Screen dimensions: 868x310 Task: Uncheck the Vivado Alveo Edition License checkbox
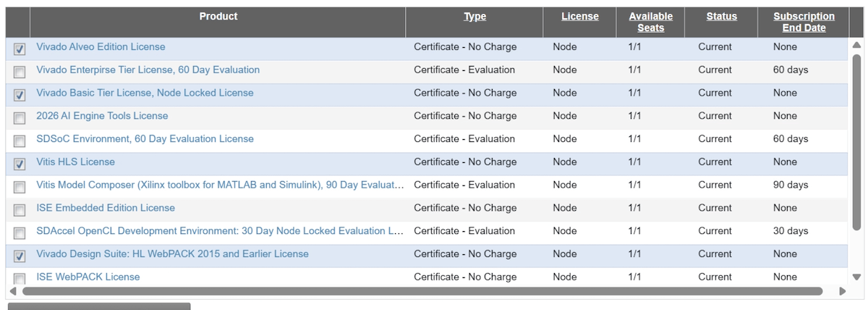click(x=20, y=49)
